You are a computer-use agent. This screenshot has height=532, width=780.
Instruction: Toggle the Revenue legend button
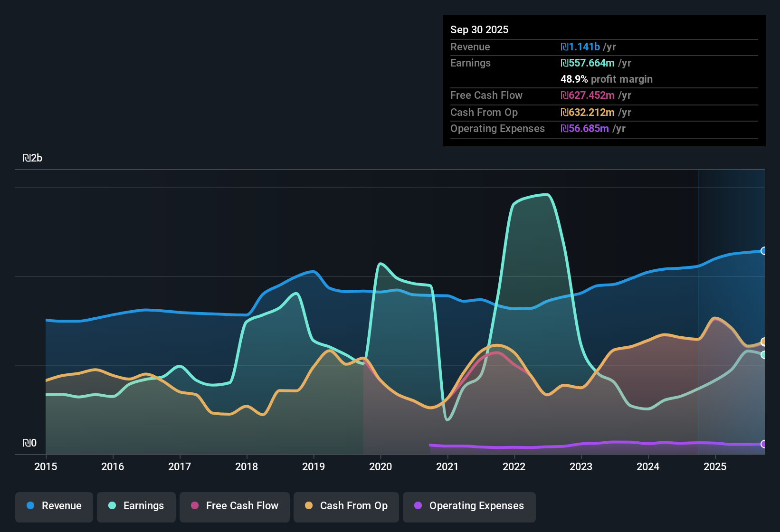54,506
